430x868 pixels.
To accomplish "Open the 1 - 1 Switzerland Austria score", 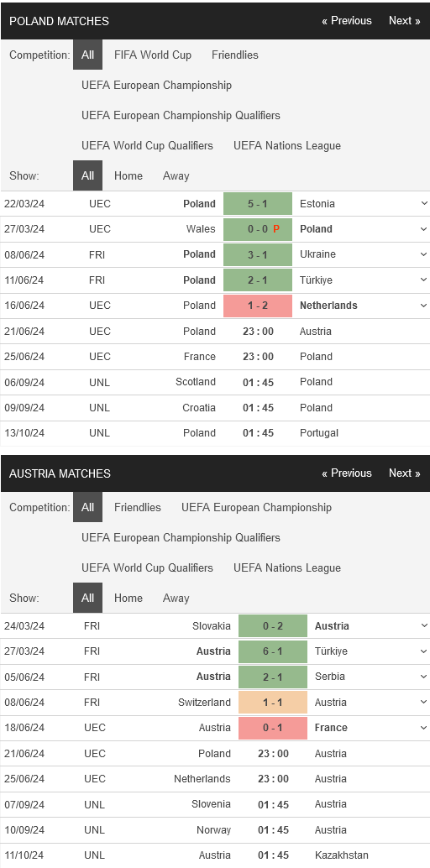I will (x=273, y=702).
